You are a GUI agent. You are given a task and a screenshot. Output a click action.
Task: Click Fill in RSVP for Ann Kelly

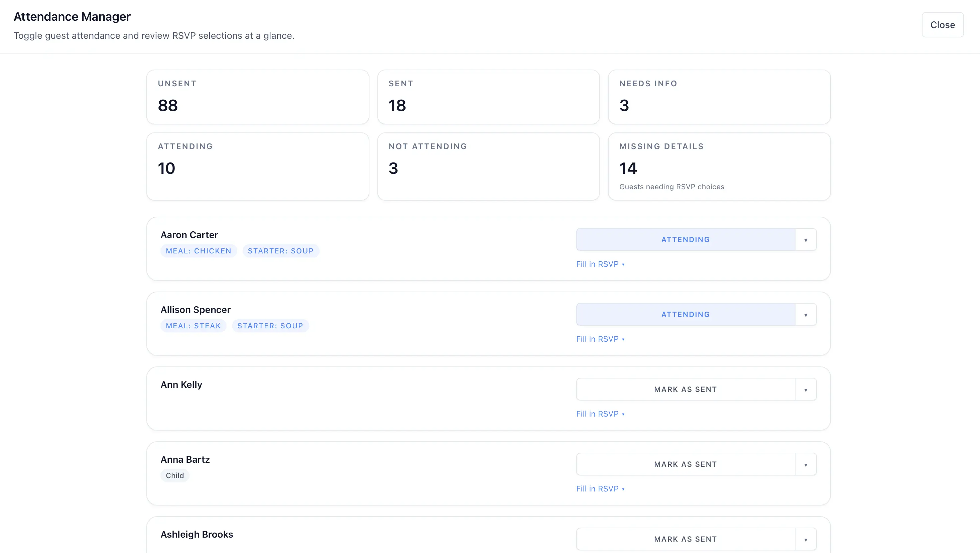(600, 414)
